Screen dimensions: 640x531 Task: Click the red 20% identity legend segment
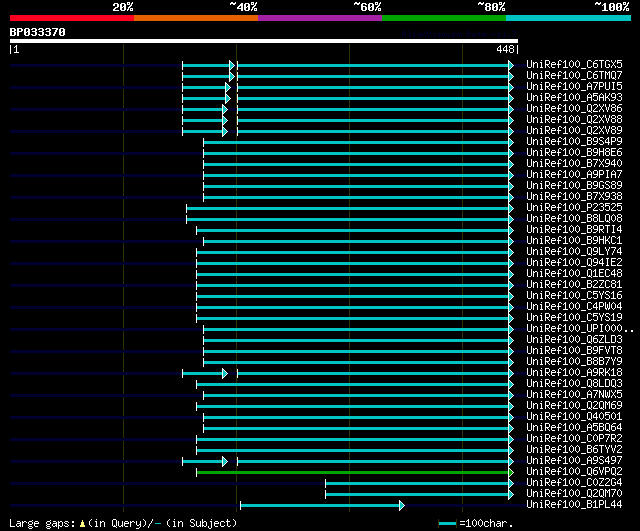(x=72, y=18)
